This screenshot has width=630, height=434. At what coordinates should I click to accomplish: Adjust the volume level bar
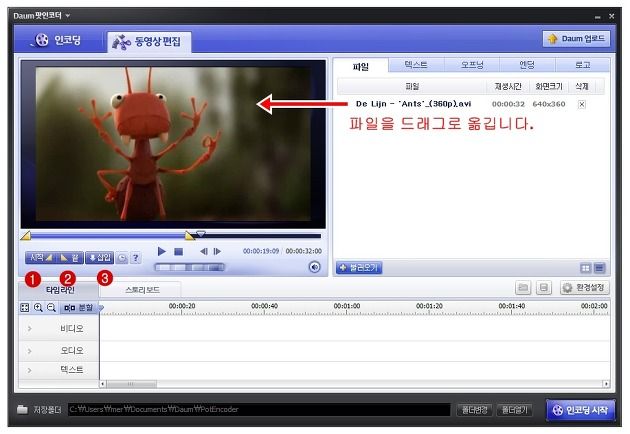tap(189, 267)
